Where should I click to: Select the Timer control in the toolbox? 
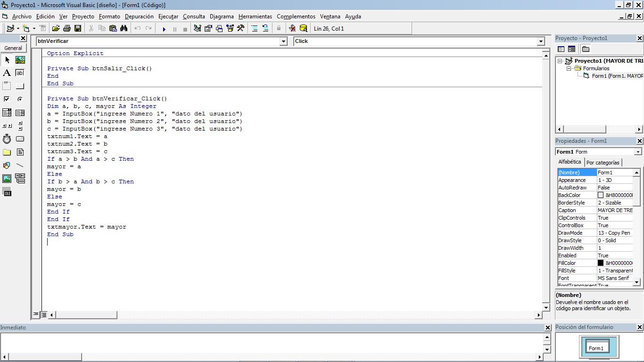(x=7, y=138)
